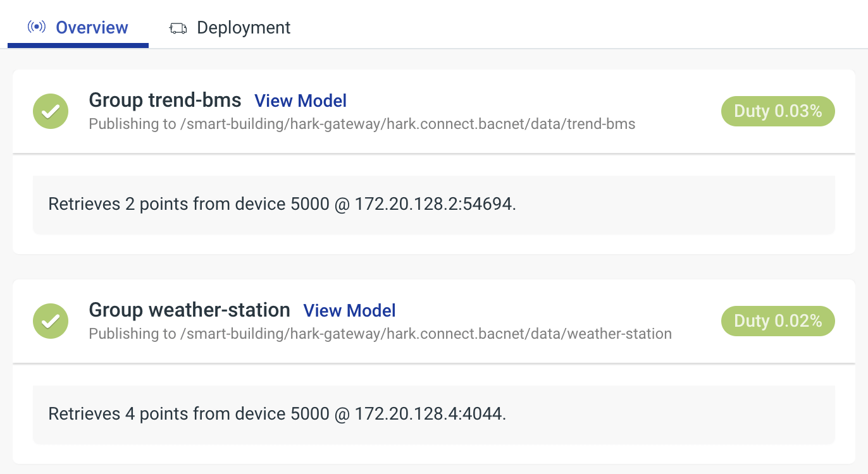Viewport: 868px width, 474px height.
Task: Select the Group trend-bms heading
Action: [x=165, y=100]
